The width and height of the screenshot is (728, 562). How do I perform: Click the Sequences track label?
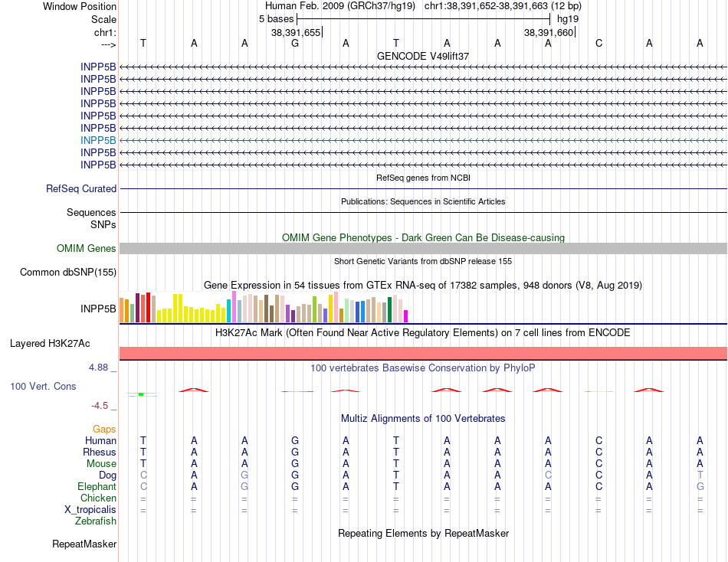click(x=91, y=213)
